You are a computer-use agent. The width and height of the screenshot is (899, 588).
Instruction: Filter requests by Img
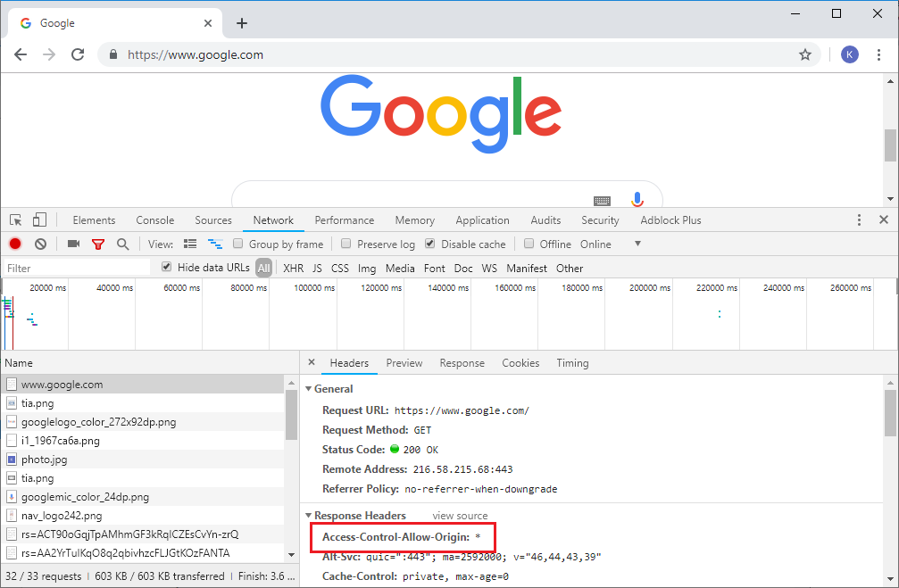367,269
